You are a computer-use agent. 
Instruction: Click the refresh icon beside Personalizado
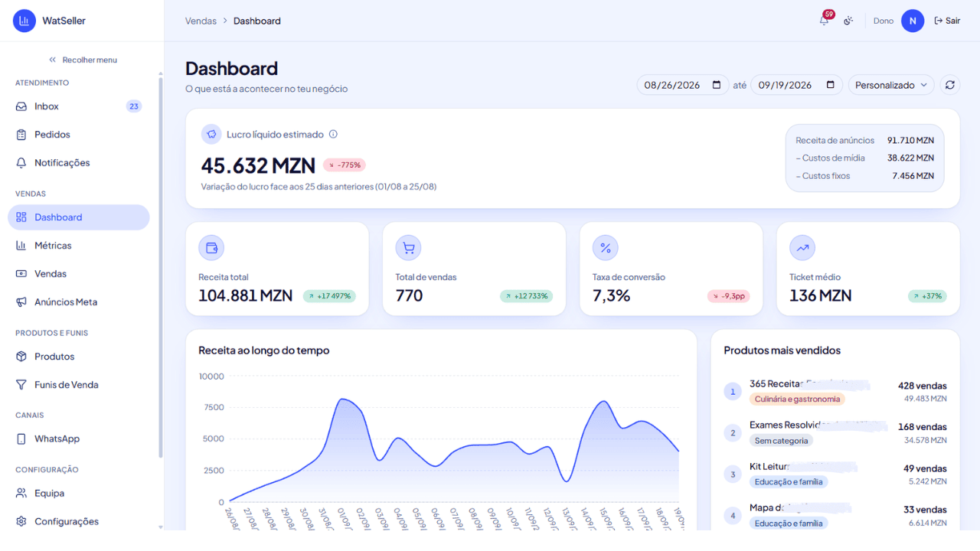pyautogui.click(x=950, y=85)
